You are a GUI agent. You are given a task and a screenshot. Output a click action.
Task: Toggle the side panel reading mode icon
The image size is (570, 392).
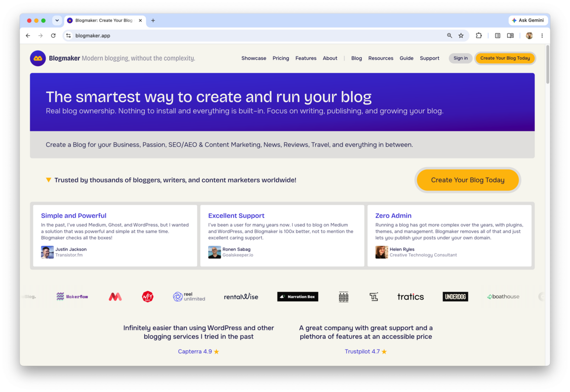(x=510, y=36)
